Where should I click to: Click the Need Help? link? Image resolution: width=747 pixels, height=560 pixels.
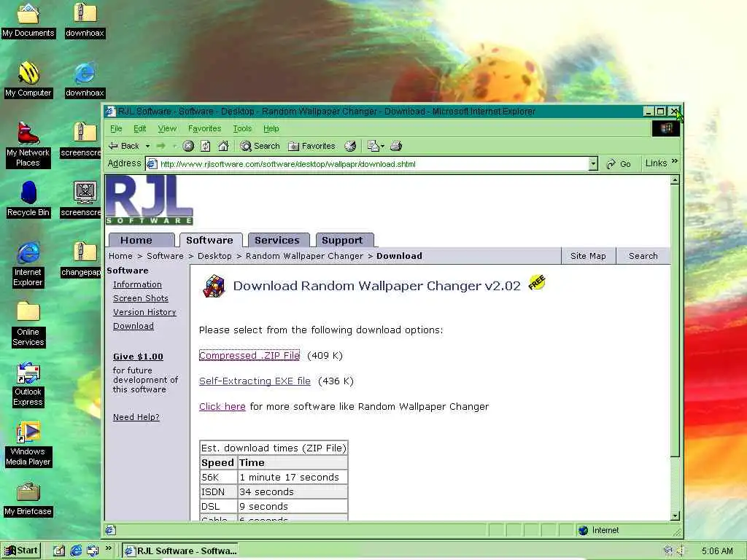(x=136, y=416)
